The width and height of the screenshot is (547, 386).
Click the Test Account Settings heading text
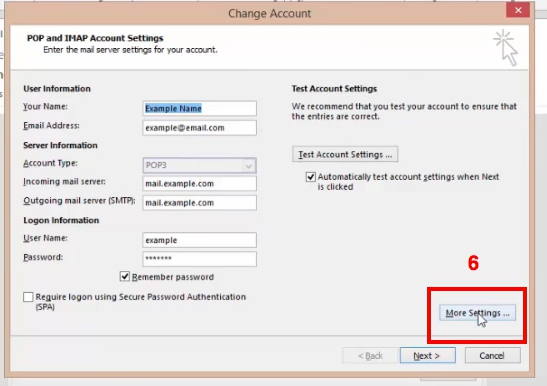coord(334,89)
